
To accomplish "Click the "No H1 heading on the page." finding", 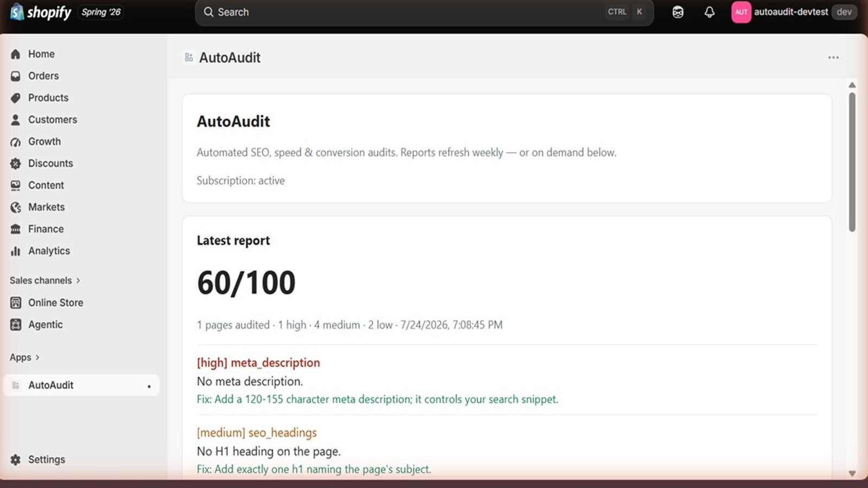I will [269, 452].
